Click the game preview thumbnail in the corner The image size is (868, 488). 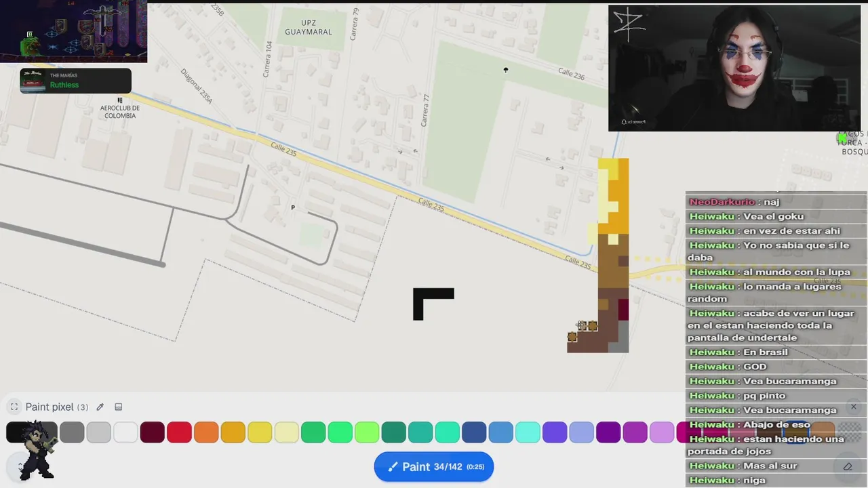(x=73, y=31)
